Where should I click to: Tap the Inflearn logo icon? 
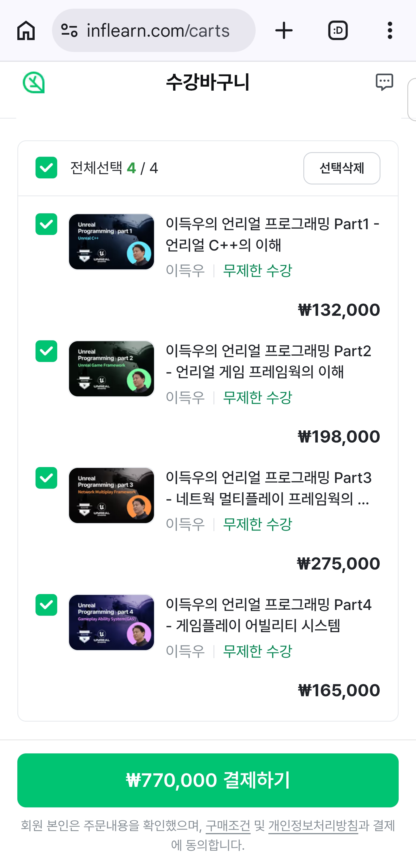click(34, 83)
